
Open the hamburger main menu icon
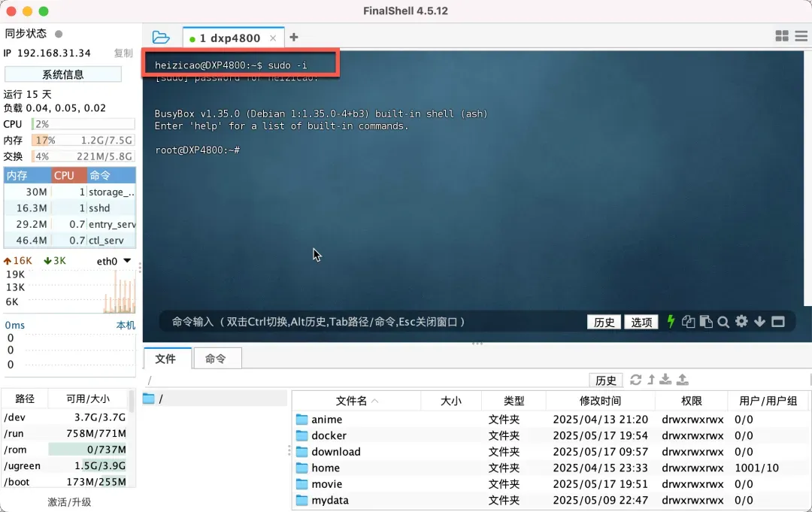click(801, 36)
